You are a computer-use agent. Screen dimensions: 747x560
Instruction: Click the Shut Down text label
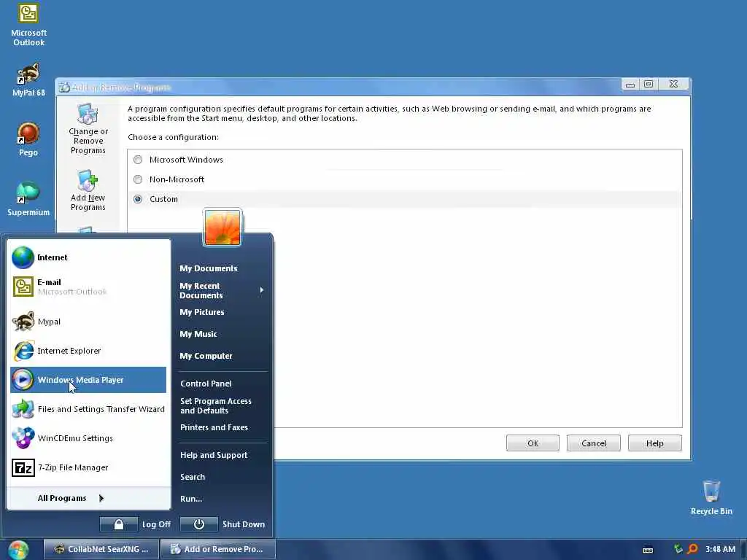244,524
